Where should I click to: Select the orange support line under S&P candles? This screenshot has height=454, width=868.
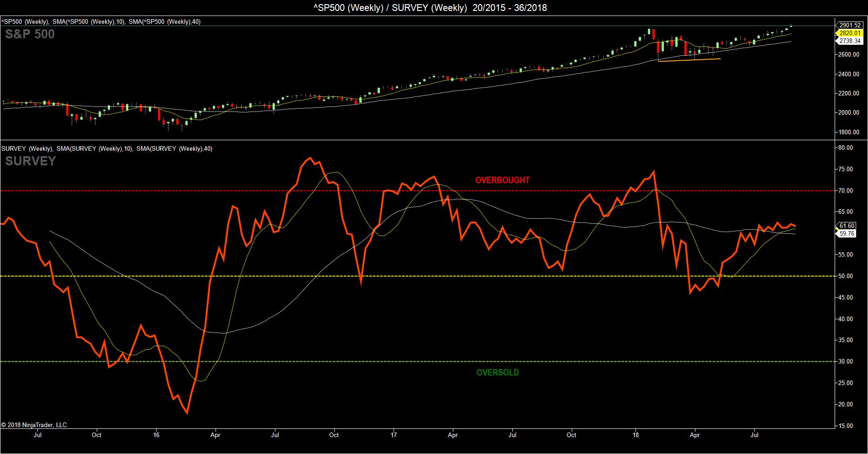pyautogui.click(x=689, y=60)
